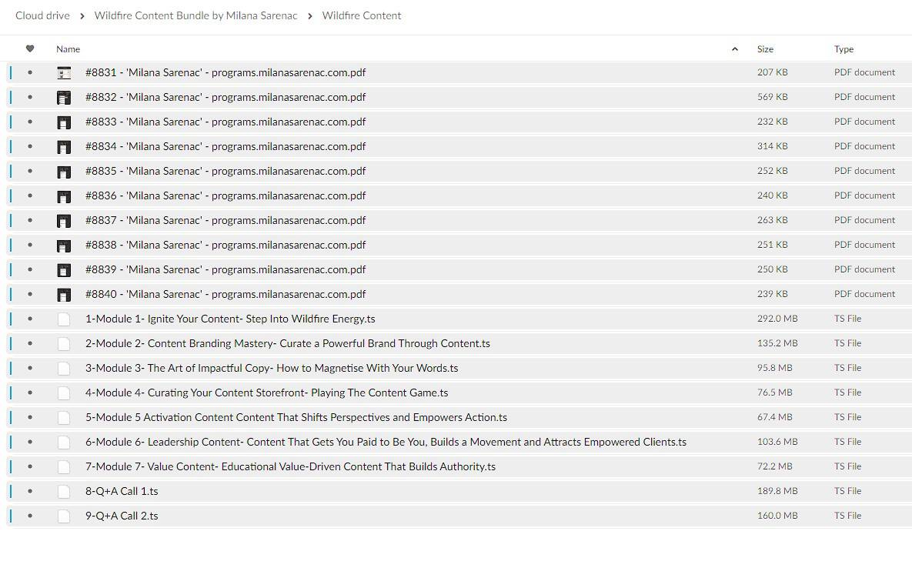Screen dimensions: 912x588
Task: Go to Cloud drive root breadcrumb
Action: (x=42, y=15)
